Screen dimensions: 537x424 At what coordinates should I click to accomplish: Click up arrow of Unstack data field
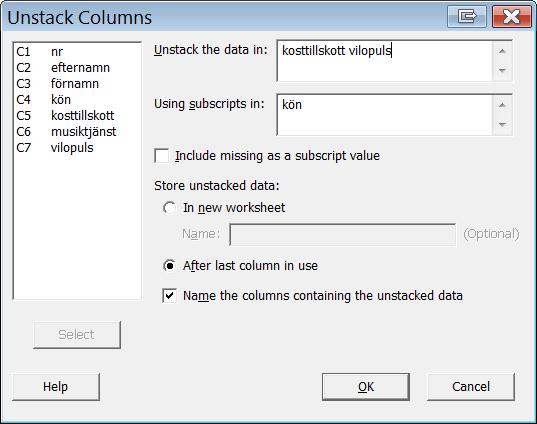tap(502, 51)
